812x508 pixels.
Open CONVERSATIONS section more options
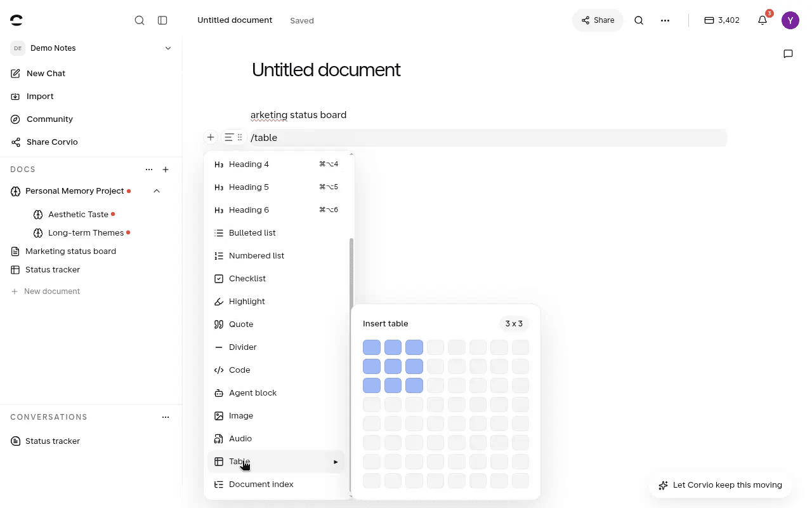pos(166,417)
